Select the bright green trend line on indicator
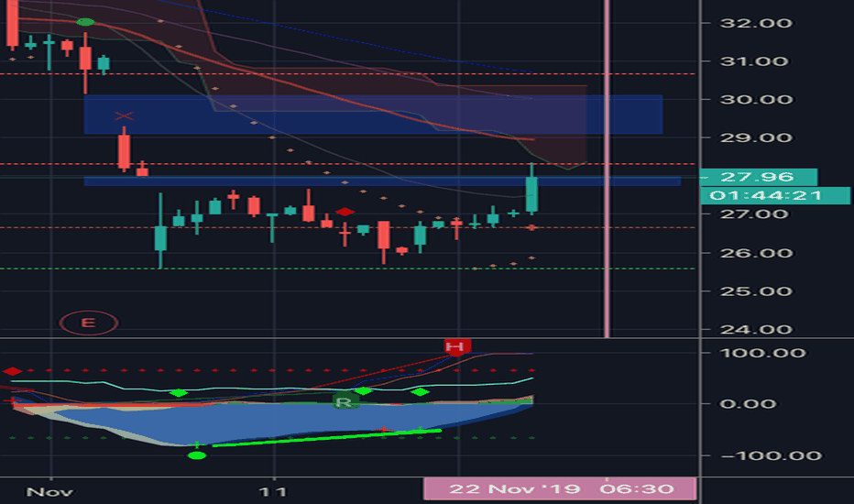 [327, 437]
